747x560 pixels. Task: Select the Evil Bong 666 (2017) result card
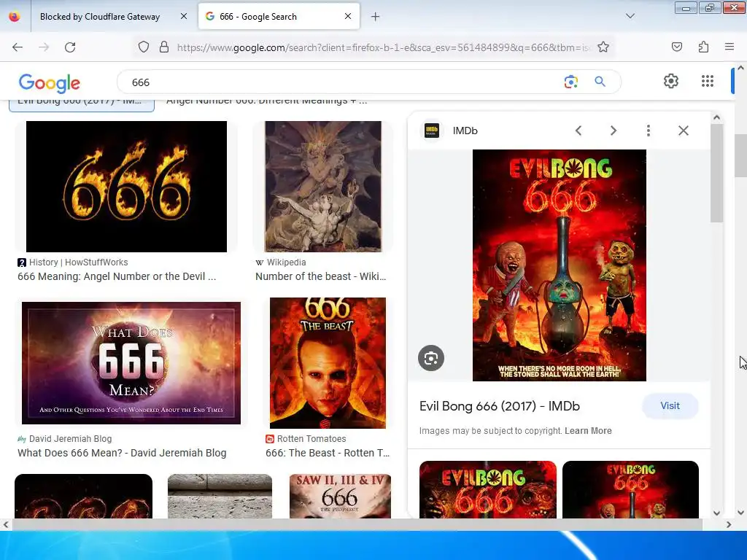[x=82, y=105]
